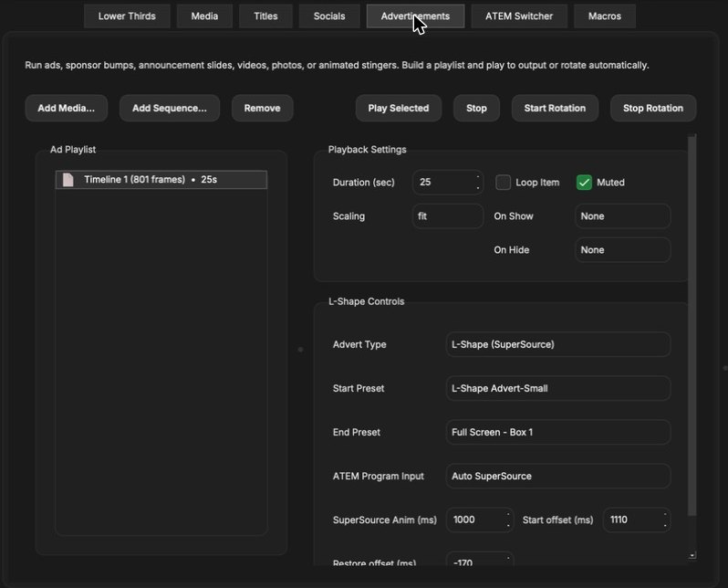The height and width of the screenshot is (588, 728).
Task: Select the Socials tab
Action: click(329, 16)
